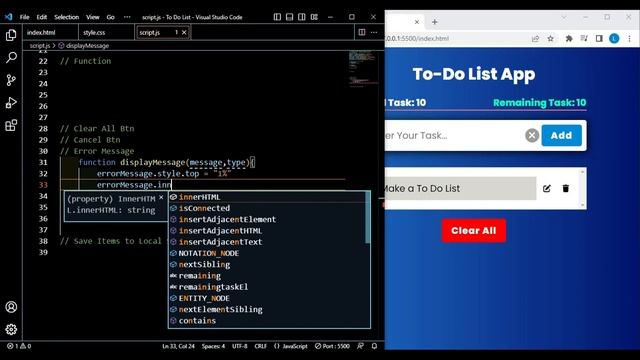Toggle secondary side bar layout icon
The height and width of the screenshot is (360, 640).
(302, 17)
